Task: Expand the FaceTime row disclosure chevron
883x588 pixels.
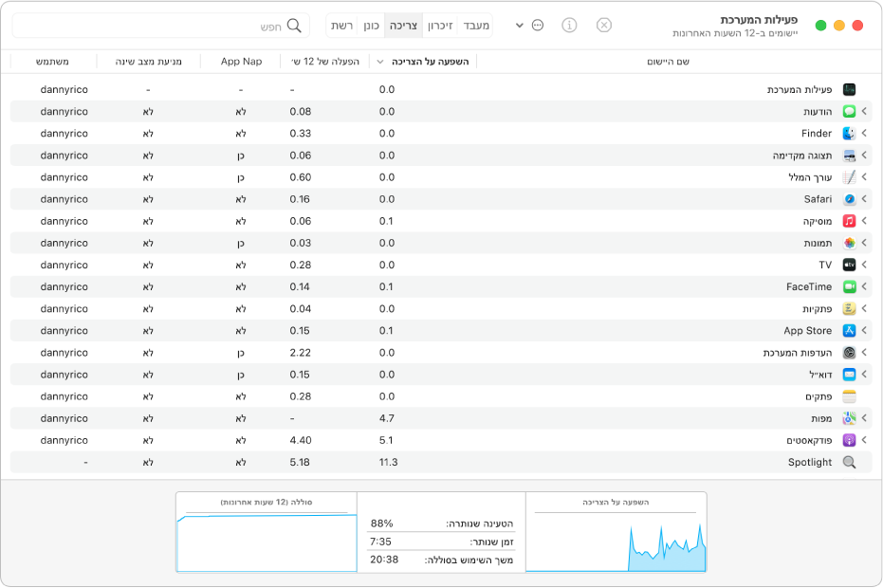Action: coord(864,287)
